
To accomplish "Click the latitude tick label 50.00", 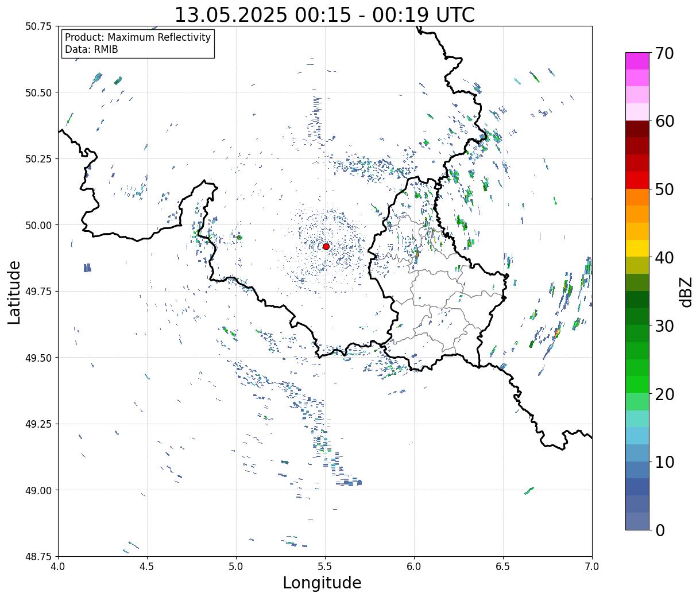I will point(38,225).
